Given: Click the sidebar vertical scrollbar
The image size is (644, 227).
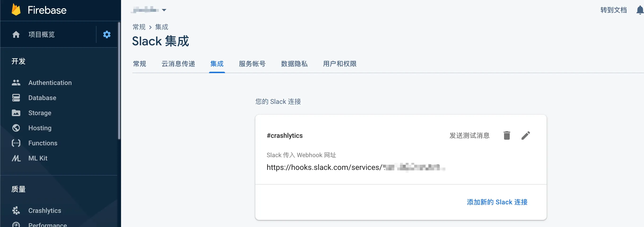Looking at the screenshot, I should [x=119, y=80].
